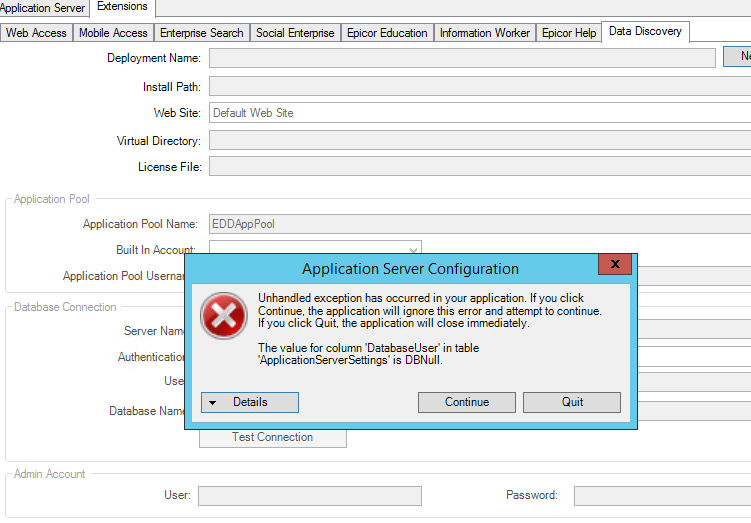Click Continue in the error dialog
Screen dimensions: 751x523
[x=467, y=402]
